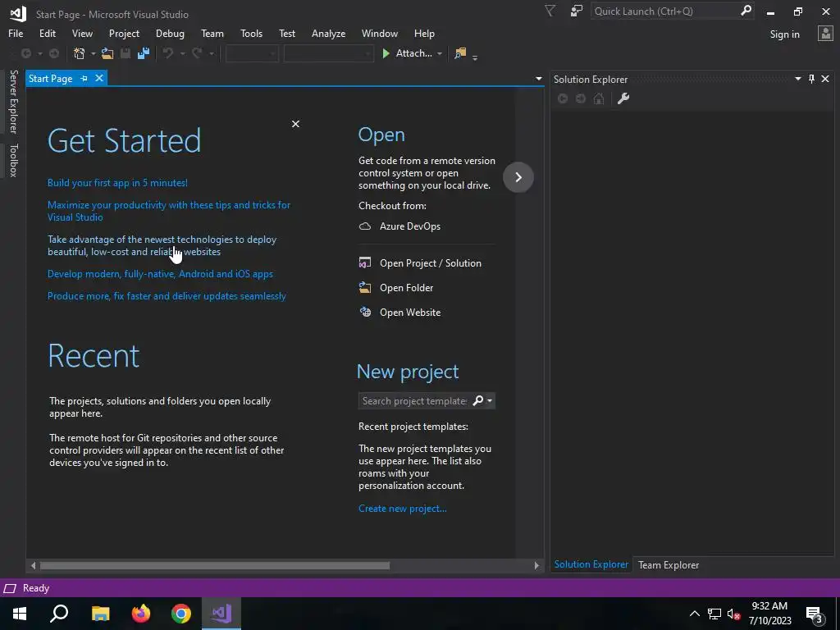The width and height of the screenshot is (840, 630).
Task: Pin the Start Page tab
Action: click(84, 78)
